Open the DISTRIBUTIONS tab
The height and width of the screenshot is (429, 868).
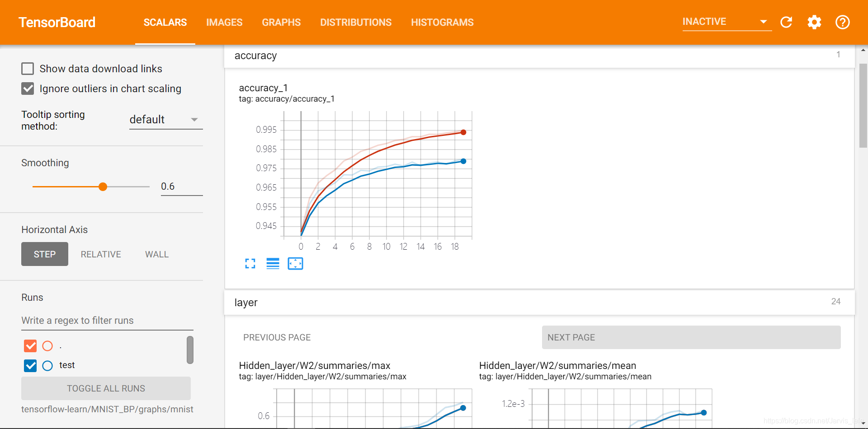click(356, 22)
